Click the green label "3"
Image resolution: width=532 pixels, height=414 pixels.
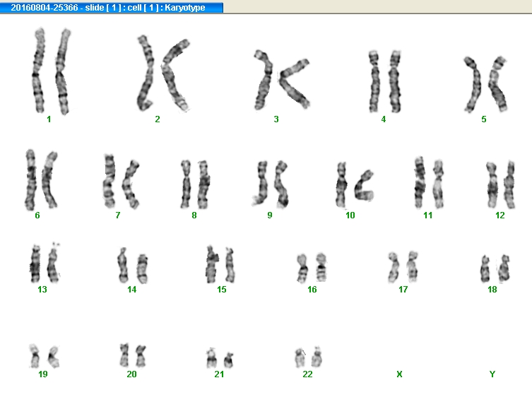[276, 119]
